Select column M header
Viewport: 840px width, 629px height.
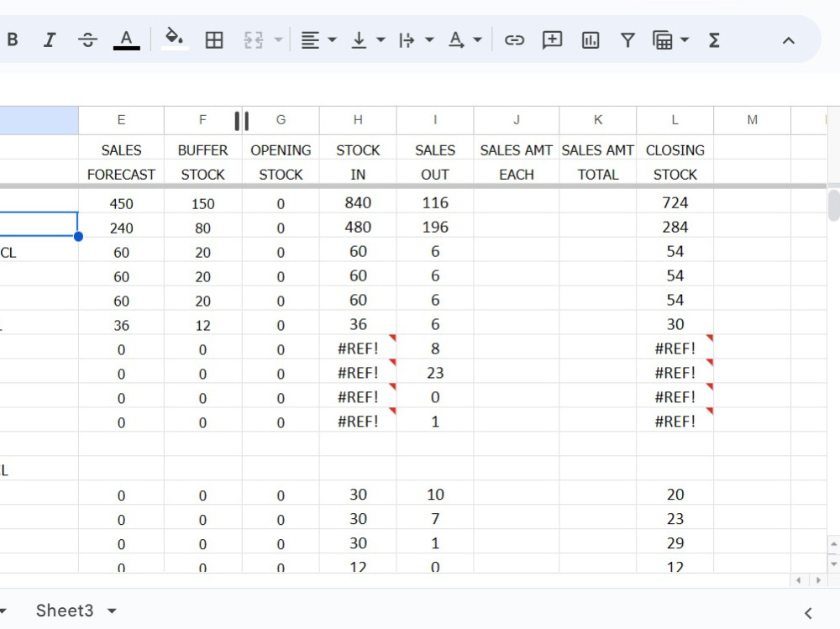pyautogui.click(x=752, y=120)
